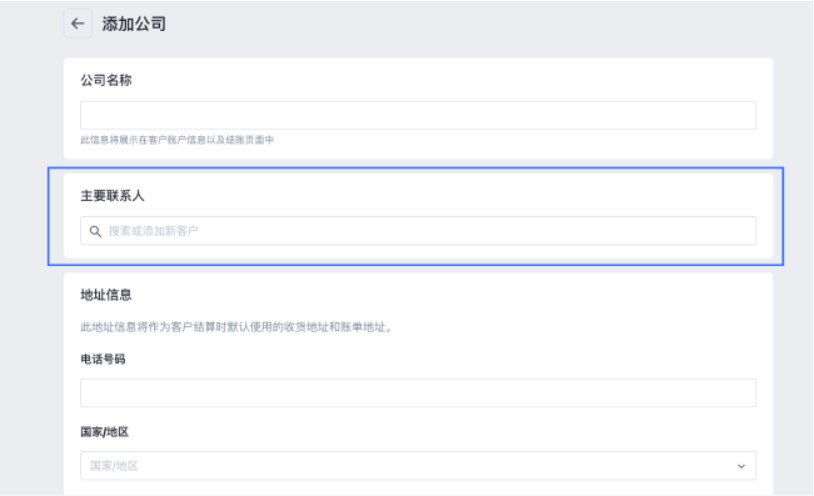
Task: Click the 地址信息 section heading
Action: (x=107, y=295)
